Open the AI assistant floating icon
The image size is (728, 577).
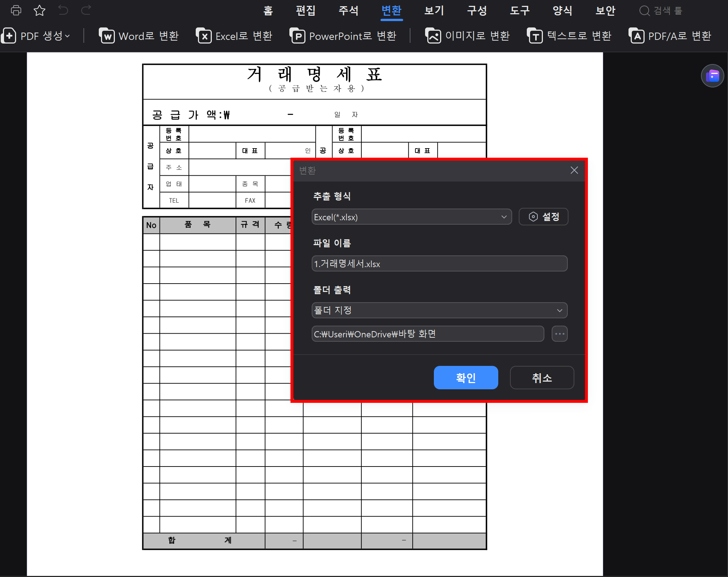pos(712,76)
